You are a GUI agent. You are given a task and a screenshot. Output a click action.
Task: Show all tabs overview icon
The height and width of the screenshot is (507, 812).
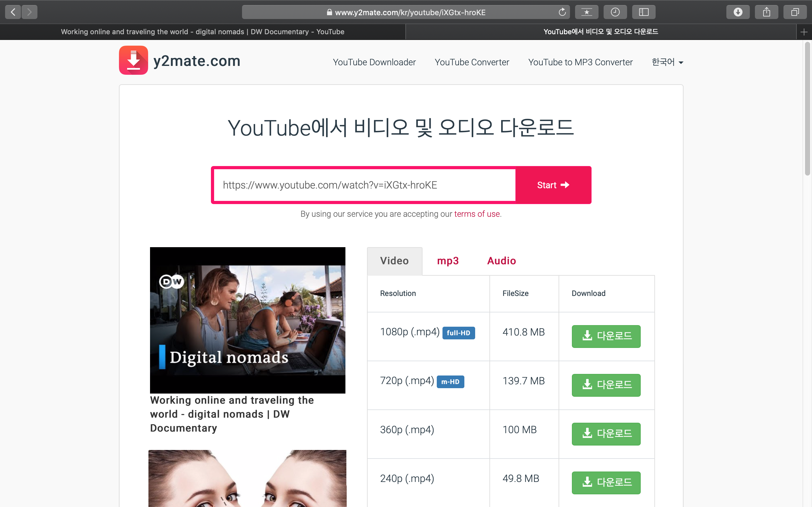(795, 12)
